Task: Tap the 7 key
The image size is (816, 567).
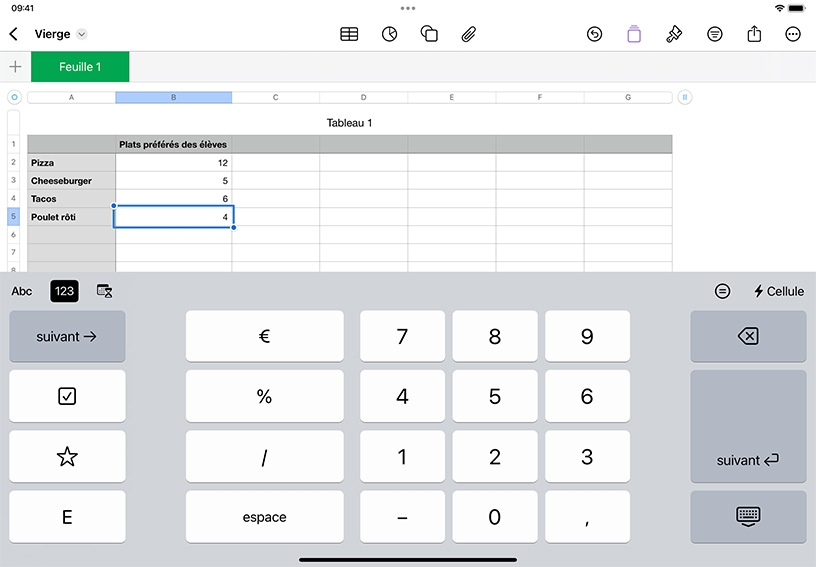Action: pyautogui.click(x=402, y=337)
